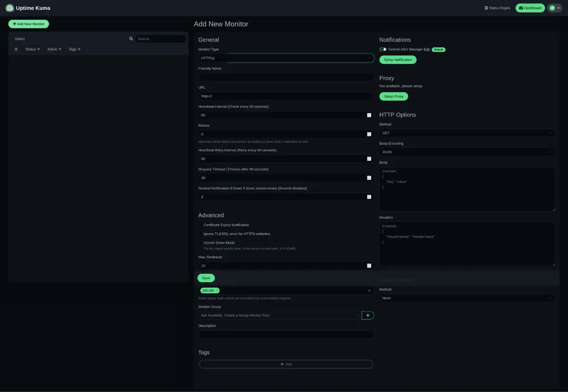The height and width of the screenshot is (392, 568).
Task: Expand the HTTP Method GET dropdown
Action: 467,133
